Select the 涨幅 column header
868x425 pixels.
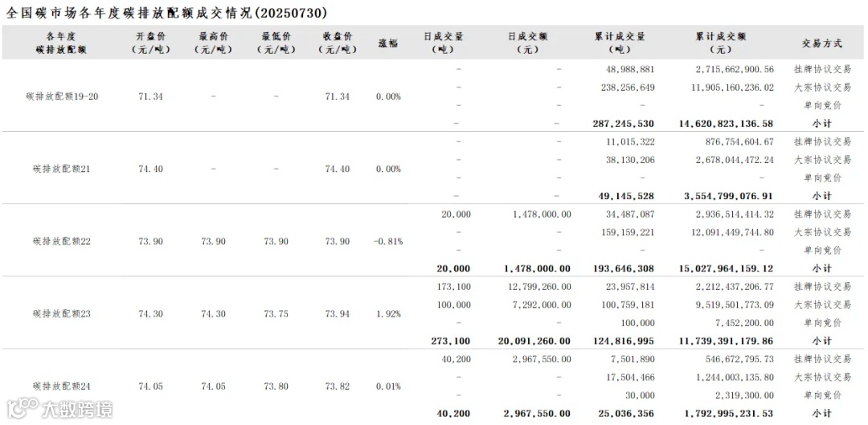(388, 43)
